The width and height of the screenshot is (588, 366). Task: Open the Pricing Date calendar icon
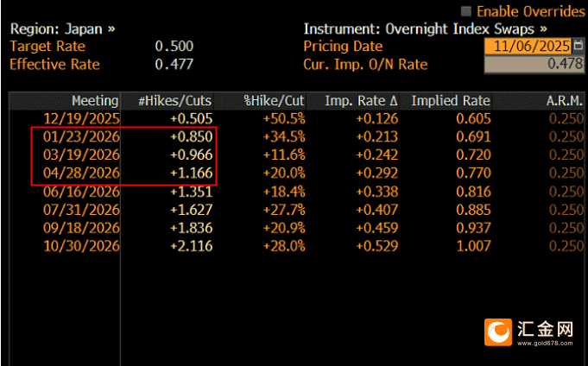pyautogui.click(x=578, y=46)
